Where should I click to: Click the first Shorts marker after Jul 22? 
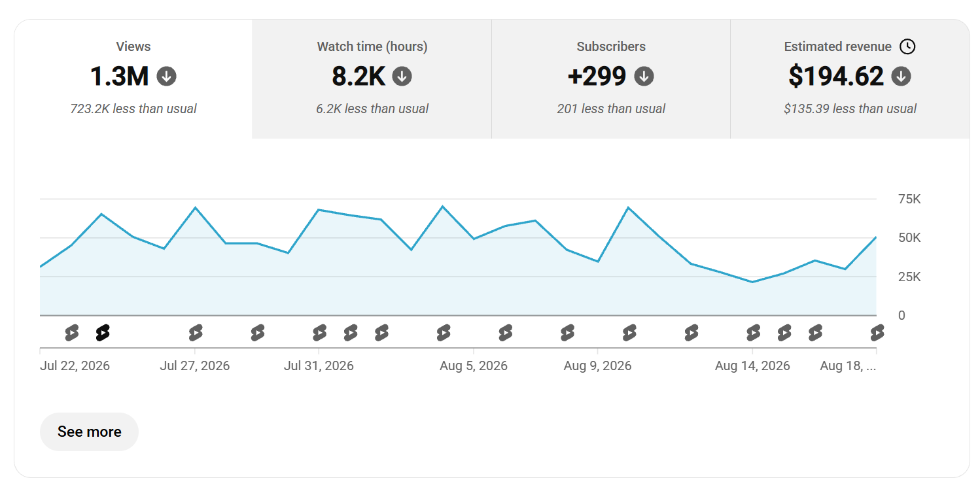(72, 333)
